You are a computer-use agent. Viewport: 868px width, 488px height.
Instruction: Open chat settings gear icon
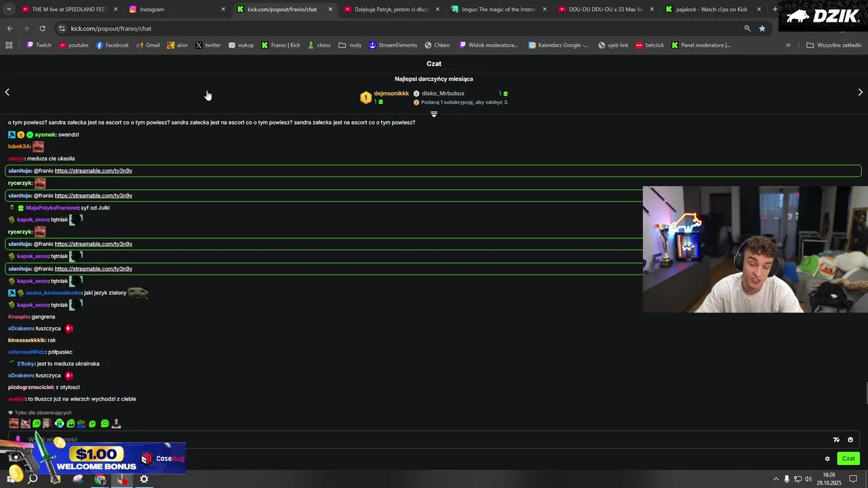(827, 459)
